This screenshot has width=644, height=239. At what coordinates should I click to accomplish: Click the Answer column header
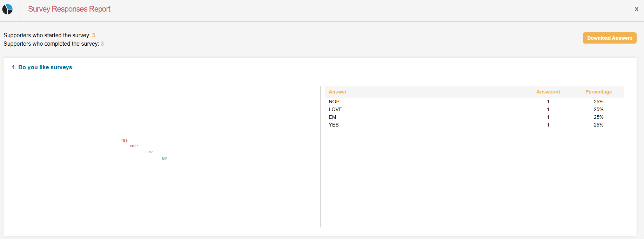pyautogui.click(x=337, y=92)
